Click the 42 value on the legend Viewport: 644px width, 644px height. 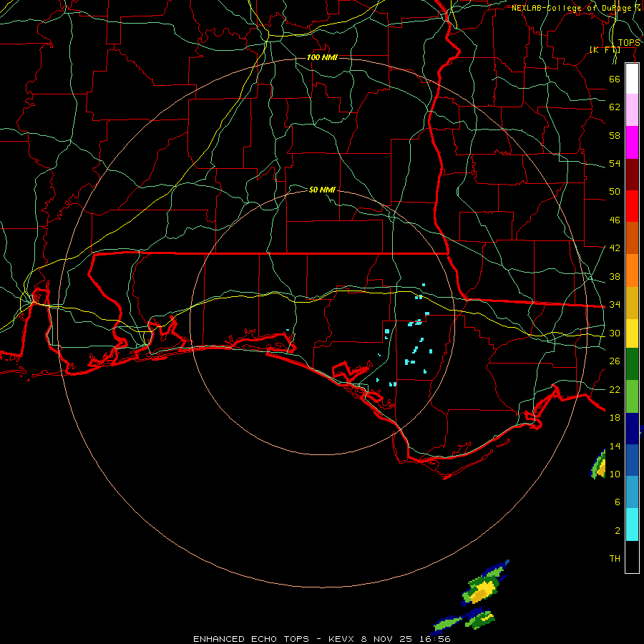tap(615, 248)
